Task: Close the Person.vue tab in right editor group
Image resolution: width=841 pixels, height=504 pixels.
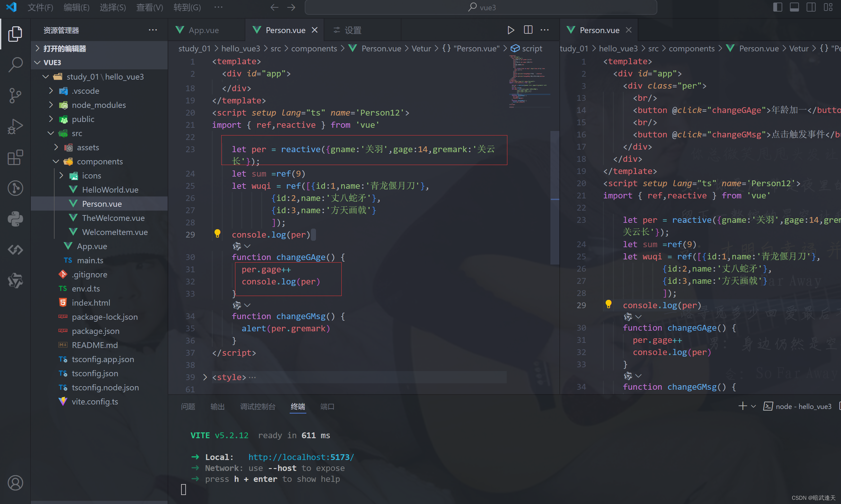Action: pyautogui.click(x=629, y=30)
